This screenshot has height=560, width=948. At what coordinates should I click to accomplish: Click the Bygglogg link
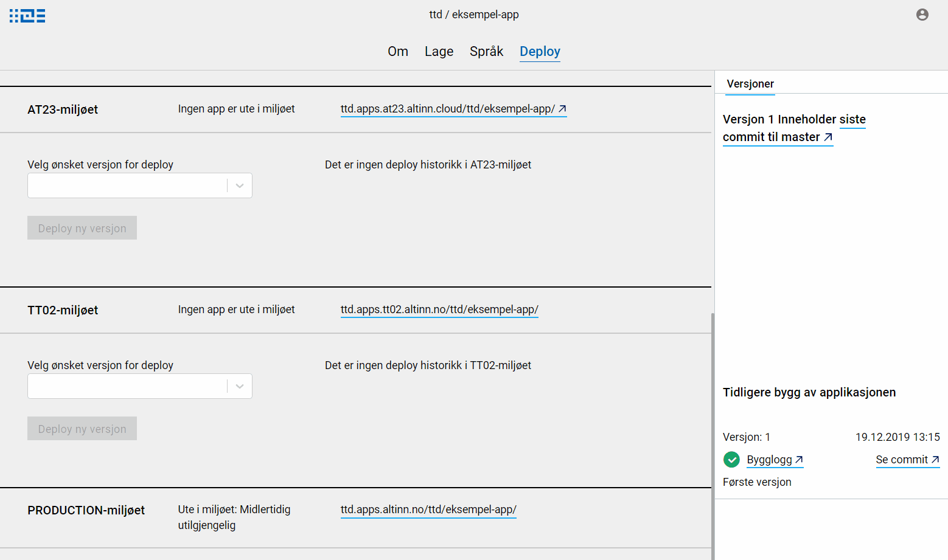coord(770,460)
